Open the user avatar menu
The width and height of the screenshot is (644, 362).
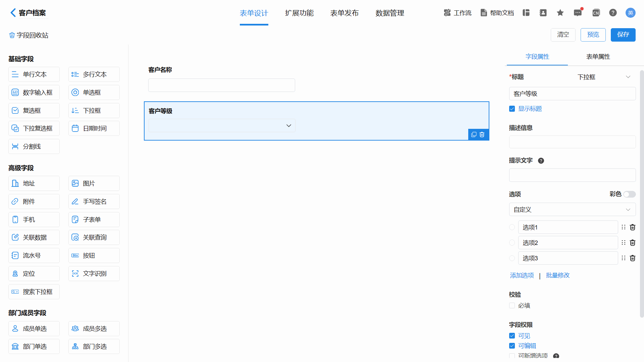tap(631, 13)
